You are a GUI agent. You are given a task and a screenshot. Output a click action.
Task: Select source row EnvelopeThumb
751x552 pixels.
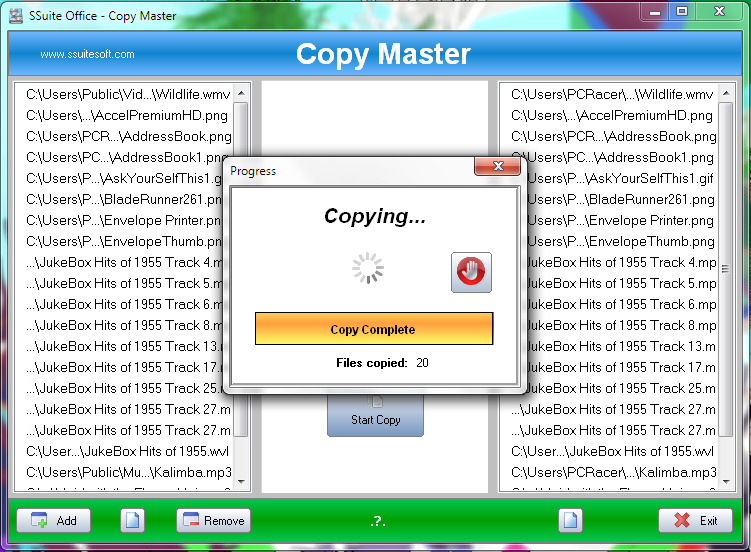(125, 242)
